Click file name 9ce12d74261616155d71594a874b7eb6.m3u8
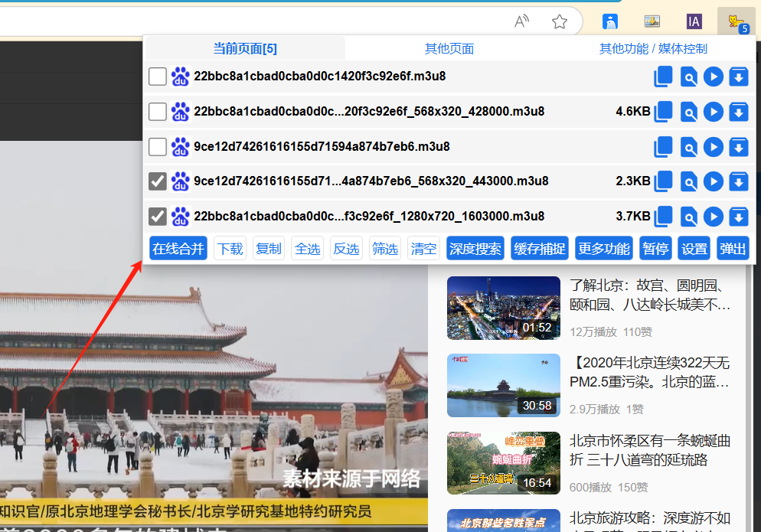Screen dimensions: 761x532 pos(322,147)
